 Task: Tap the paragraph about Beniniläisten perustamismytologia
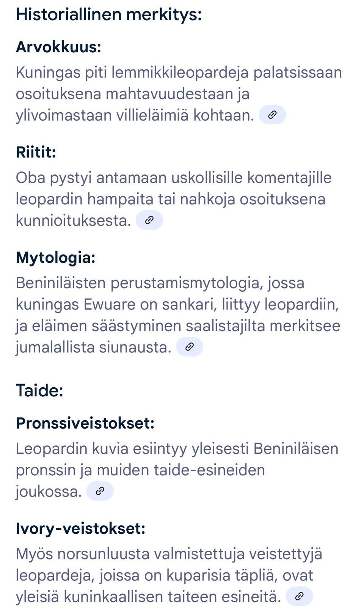(x=177, y=315)
